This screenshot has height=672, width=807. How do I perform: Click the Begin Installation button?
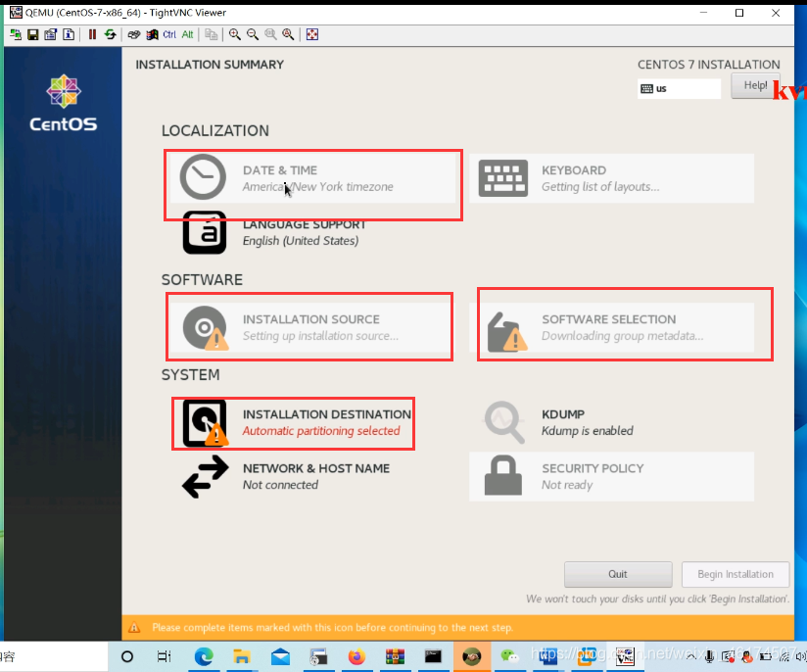point(736,574)
